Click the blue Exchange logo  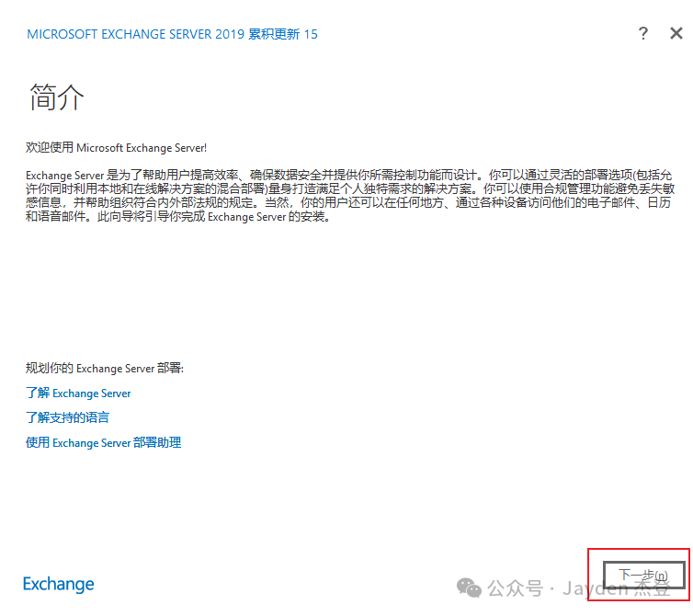click(59, 584)
